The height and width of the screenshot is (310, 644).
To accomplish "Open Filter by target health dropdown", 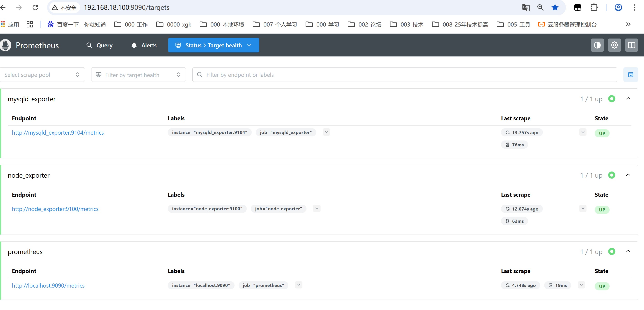I will 138,75.
